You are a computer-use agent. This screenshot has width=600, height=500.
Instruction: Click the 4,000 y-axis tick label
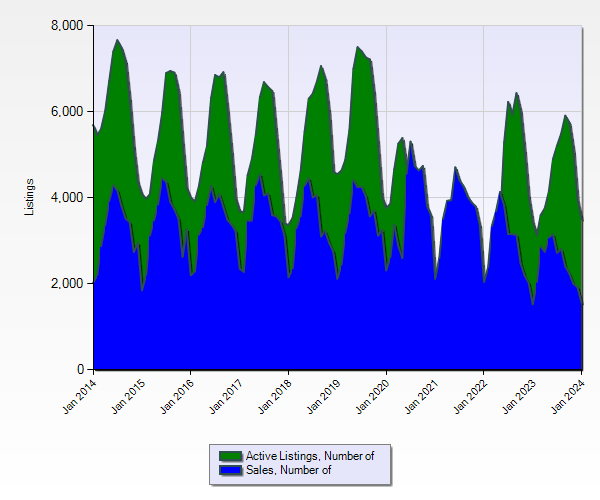(67, 197)
